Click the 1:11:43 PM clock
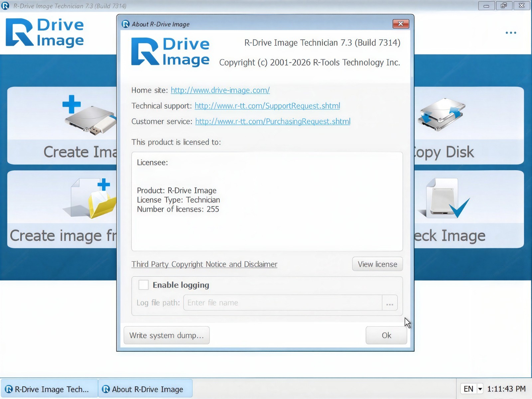Screen dimensions: 532x399 506,389
